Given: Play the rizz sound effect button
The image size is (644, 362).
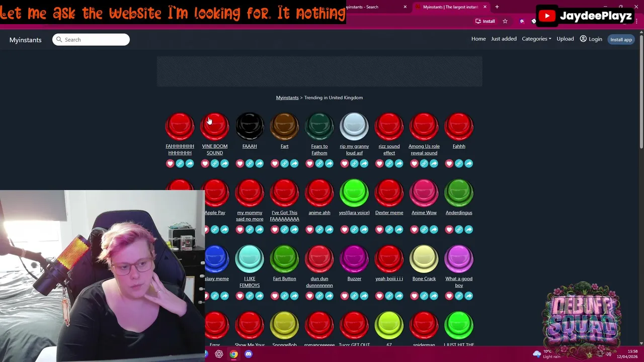Looking at the screenshot, I should pos(389,126).
